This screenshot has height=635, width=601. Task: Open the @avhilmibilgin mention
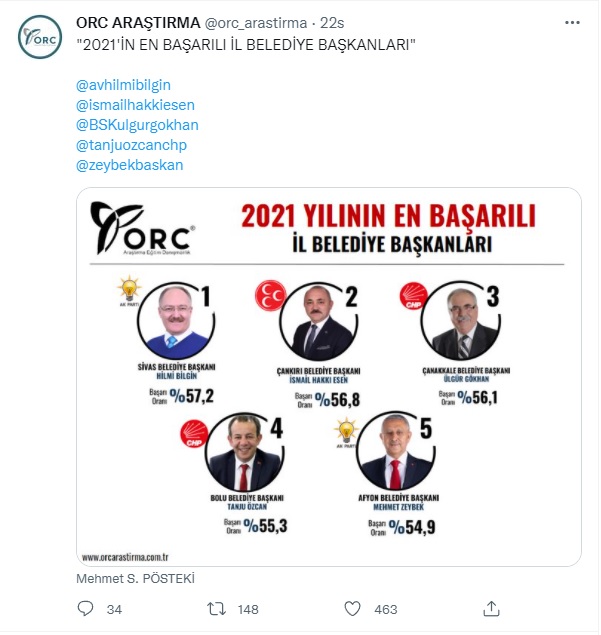(x=122, y=88)
